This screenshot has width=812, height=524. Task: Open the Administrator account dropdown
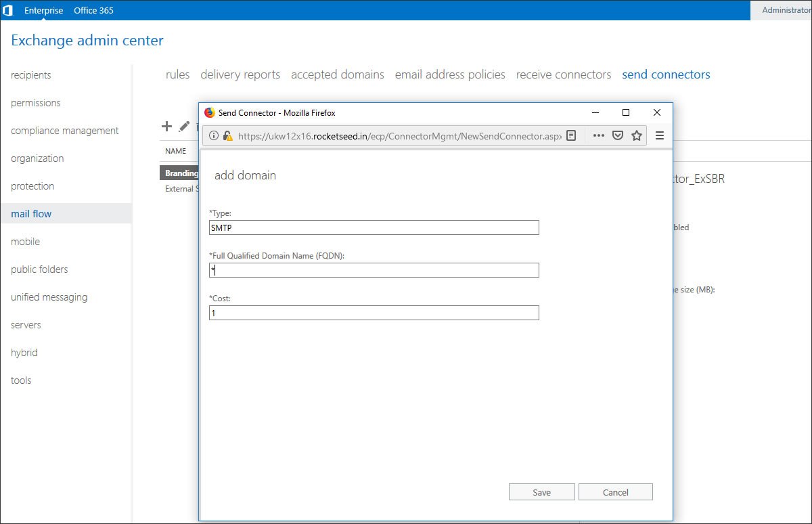tap(785, 10)
